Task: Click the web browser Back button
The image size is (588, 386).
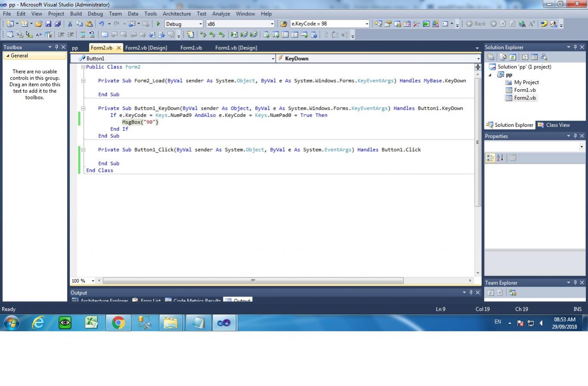Action: 476,24
